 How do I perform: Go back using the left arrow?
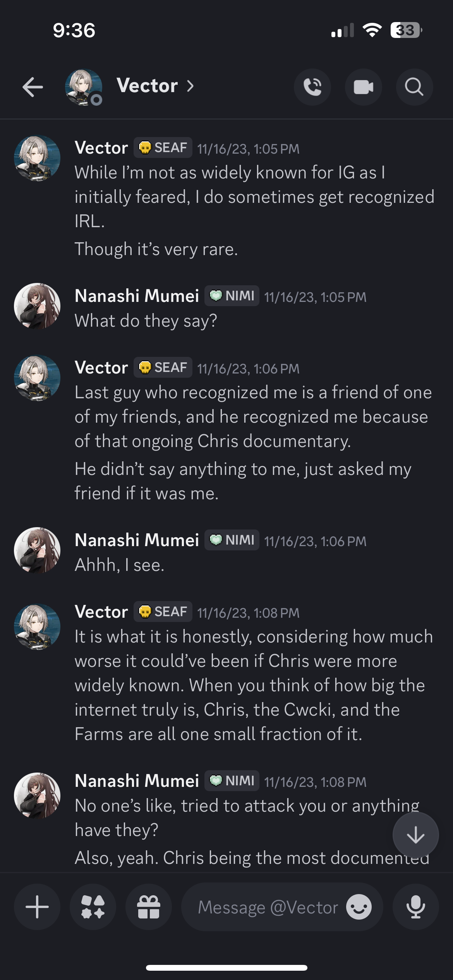click(x=33, y=87)
